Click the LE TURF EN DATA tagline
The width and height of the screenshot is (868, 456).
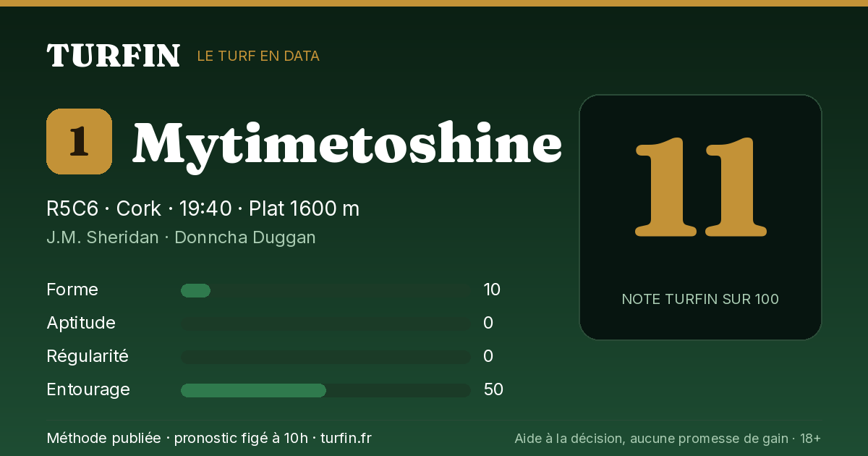pyautogui.click(x=258, y=56)
